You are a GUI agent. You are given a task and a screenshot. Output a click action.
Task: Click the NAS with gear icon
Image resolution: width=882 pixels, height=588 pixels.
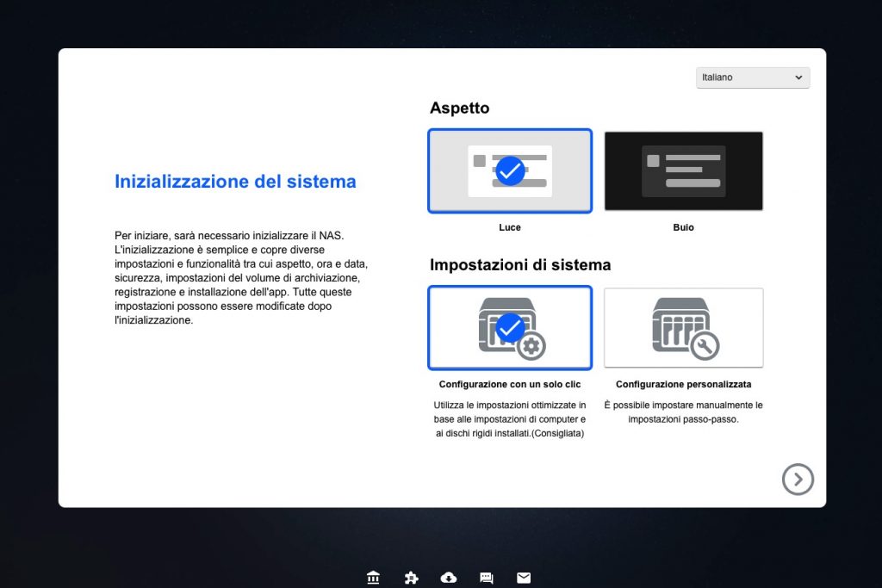510,328
